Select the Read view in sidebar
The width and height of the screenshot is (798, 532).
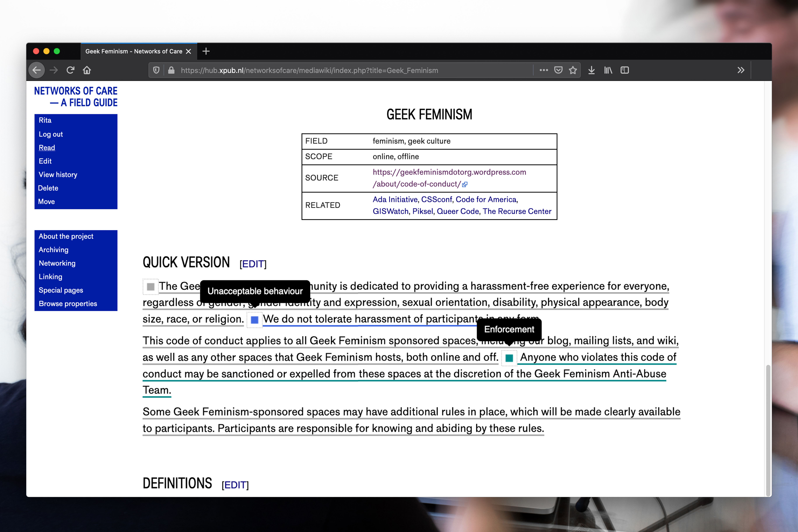pos(47,148)
